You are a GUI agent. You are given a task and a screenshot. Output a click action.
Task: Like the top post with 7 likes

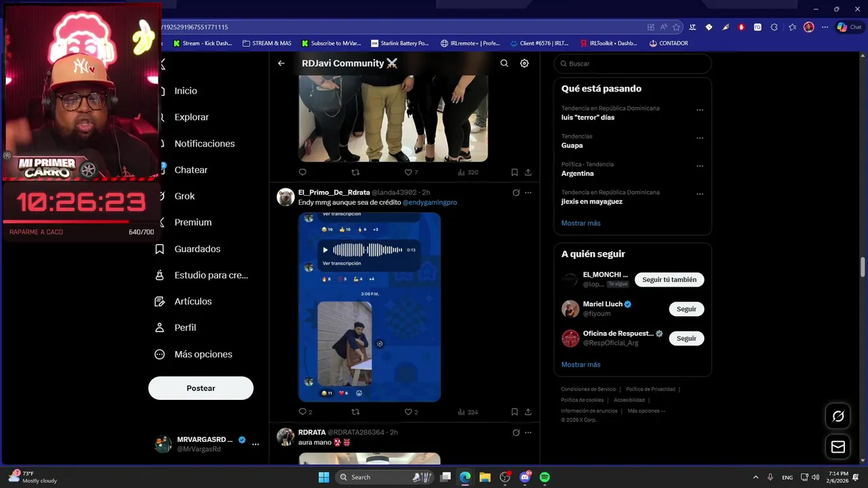pos(408,172)
